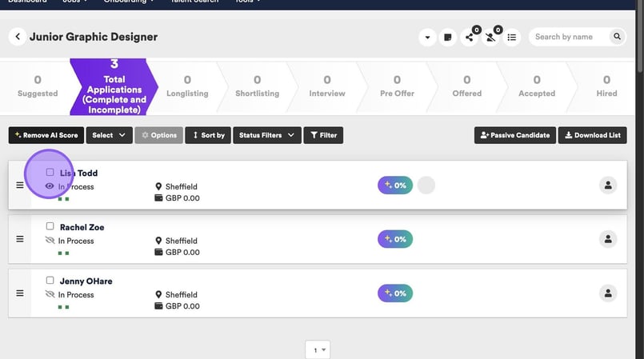Click the search magnifier icon
This screenshot has height=359, width=644.
[x=617, y=37]
